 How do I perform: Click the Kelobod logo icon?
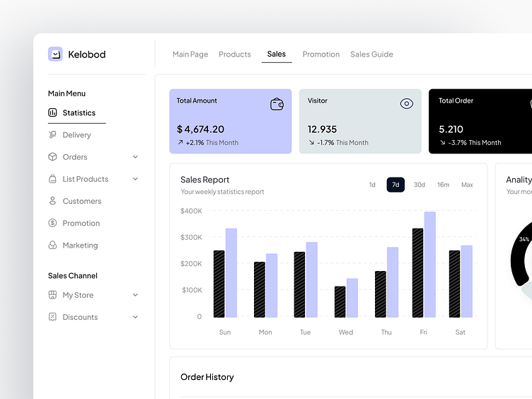click(55, 54)
